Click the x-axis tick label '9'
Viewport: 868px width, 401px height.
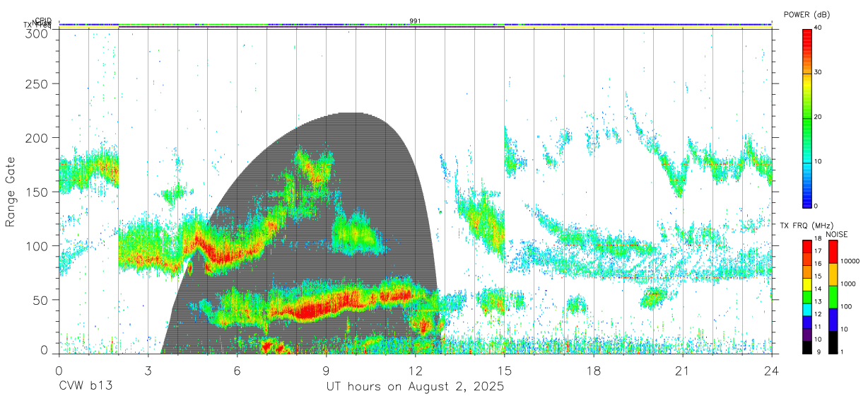[326, 370]
